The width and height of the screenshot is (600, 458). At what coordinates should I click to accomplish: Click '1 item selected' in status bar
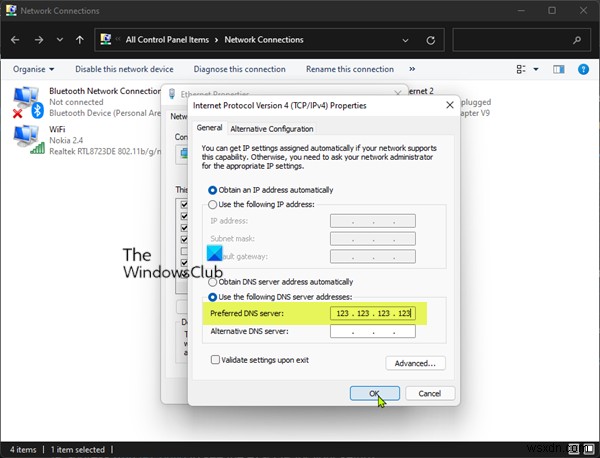pyautogui.click(x=78, y=450)
